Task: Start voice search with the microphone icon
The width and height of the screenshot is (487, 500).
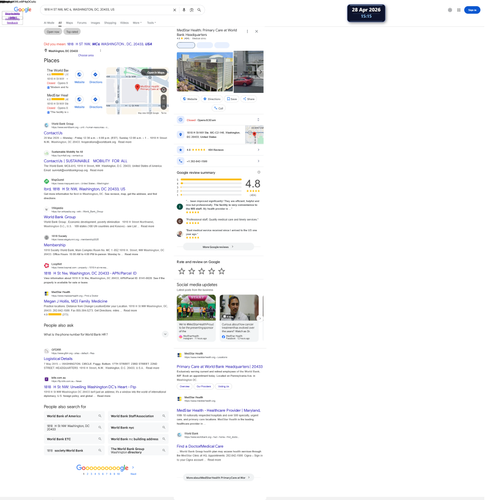Action: pyautogui.click(x=184, y=10)
